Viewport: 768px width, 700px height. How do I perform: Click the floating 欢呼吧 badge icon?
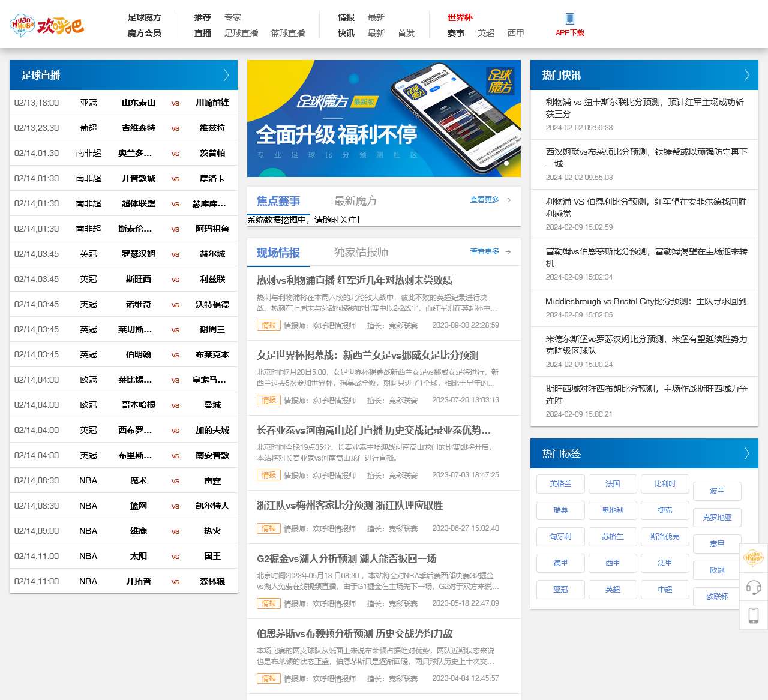pos(754,558)
